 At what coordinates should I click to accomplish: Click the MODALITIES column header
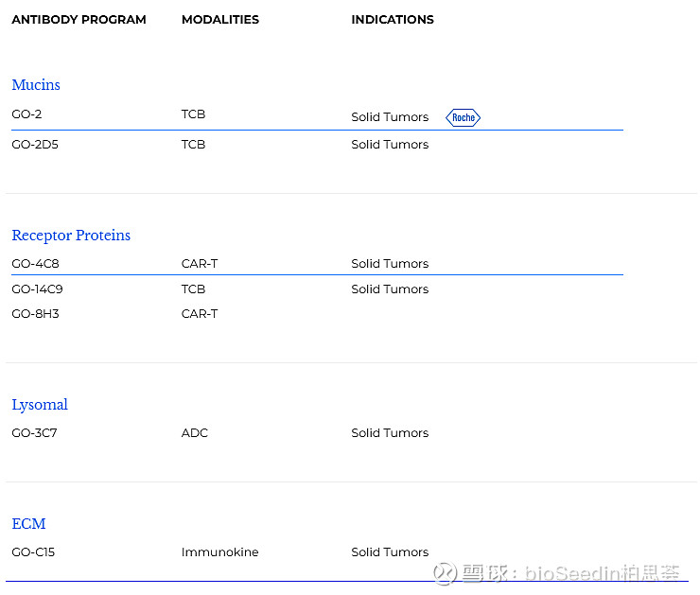coord(219,20)
